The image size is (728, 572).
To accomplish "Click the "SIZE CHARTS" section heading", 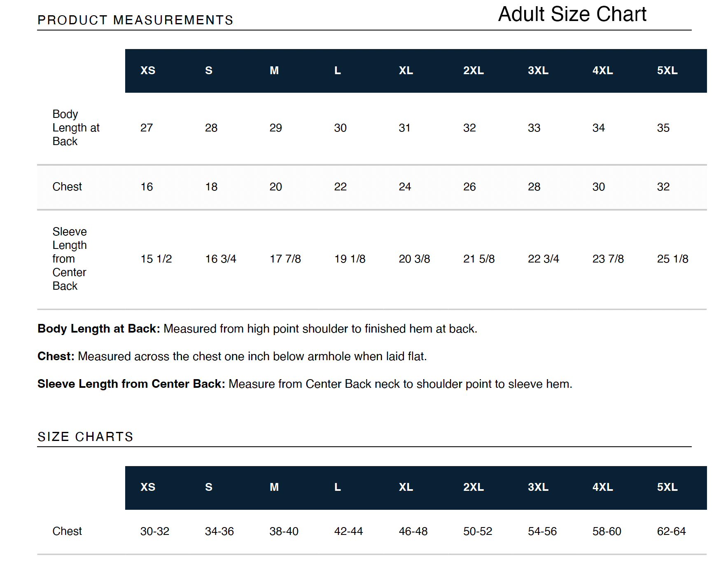I will click(85, 436).
